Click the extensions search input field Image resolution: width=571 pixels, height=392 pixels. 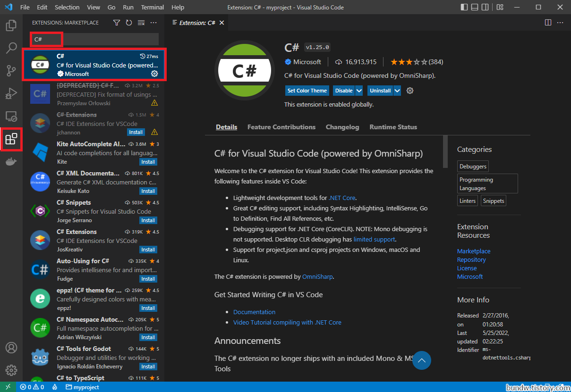94,39
